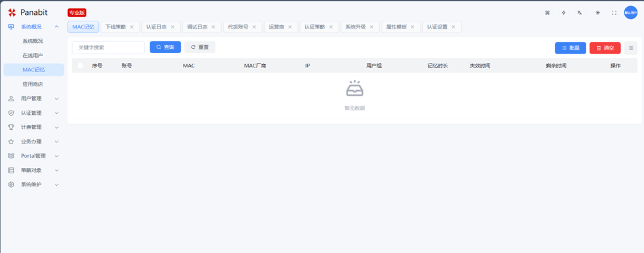Select MAC记忆 in the sidebar
The image size is (644, 253).
tap(33, 70)
